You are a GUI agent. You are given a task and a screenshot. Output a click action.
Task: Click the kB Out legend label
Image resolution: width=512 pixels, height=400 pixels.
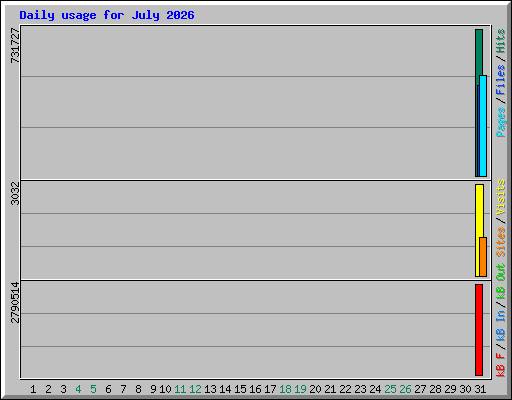tap(500, 282)
